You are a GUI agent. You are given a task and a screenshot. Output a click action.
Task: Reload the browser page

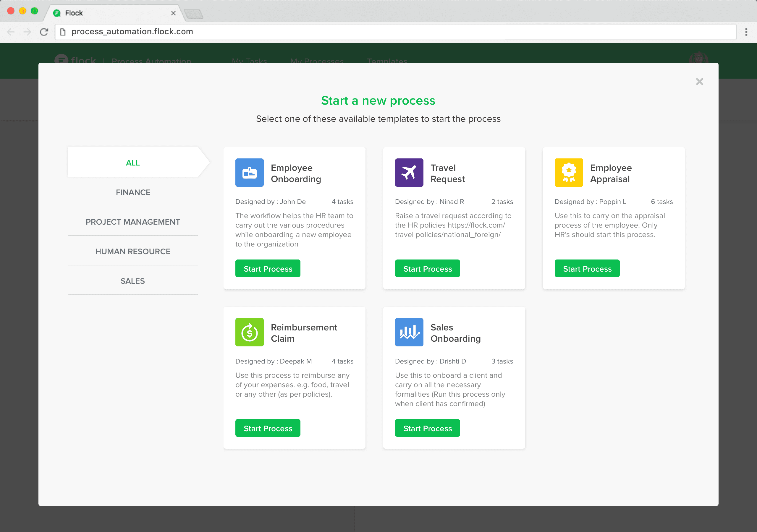44,32
